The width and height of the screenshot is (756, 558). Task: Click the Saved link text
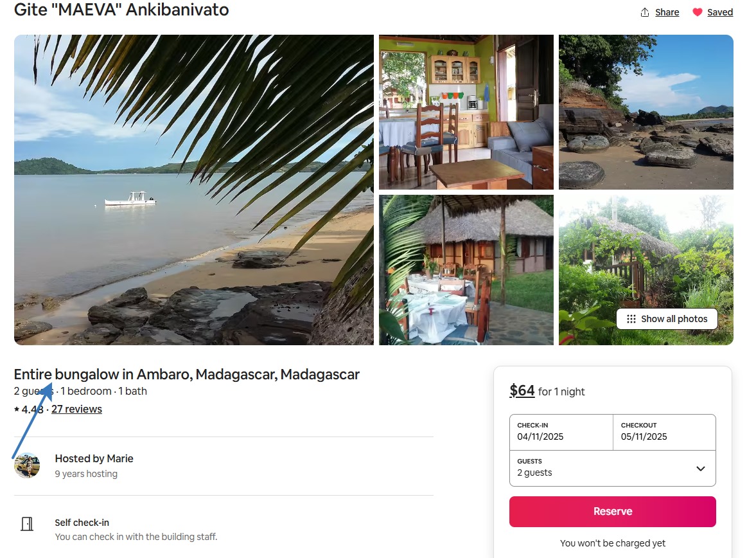(720, 12)
